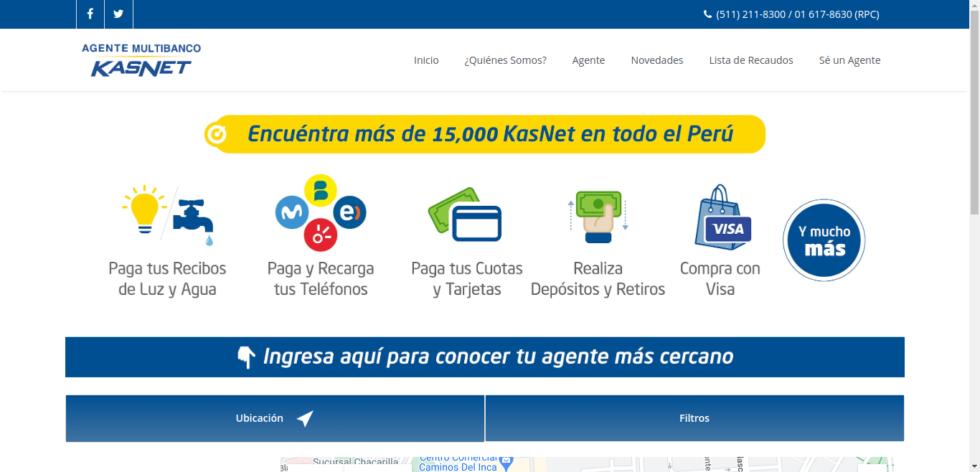Open the Facebook page icon
The image size is (980, 472).
90,14
